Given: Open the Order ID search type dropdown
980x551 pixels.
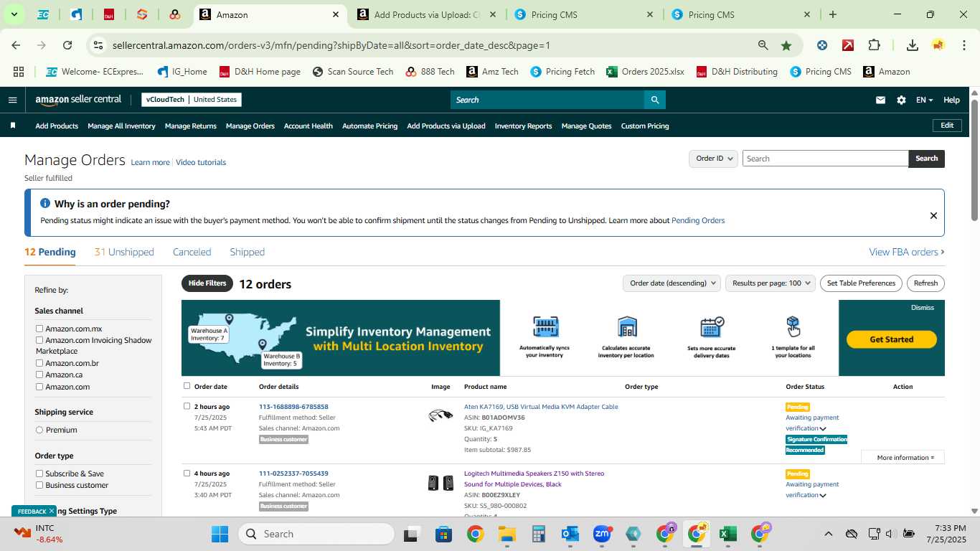Looking at the screenshot, I should point(713,159).
